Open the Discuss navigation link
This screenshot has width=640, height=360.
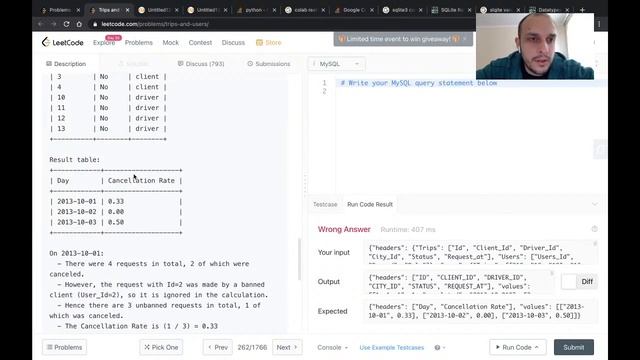coord(233,42)
